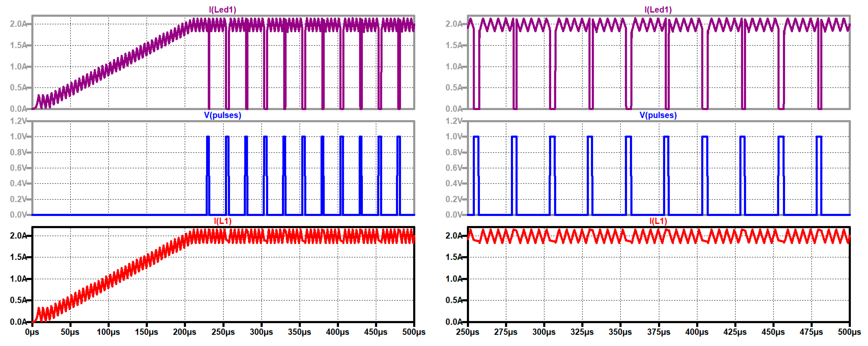Click the 200µs time axis label
The height and width of the screenshot is (346, 868).
(x=185, y=332)
